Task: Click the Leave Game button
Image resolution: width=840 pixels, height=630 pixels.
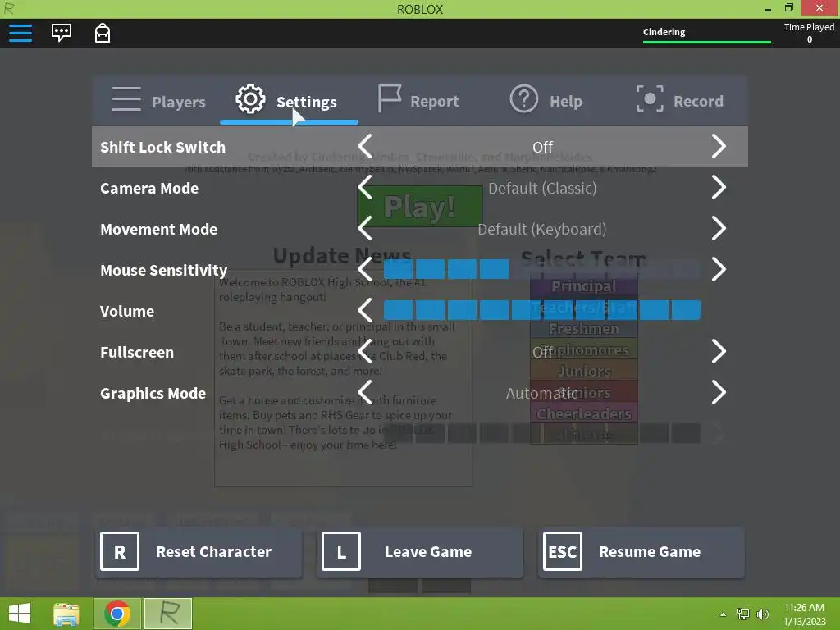Action: click(x=420, y=552)
